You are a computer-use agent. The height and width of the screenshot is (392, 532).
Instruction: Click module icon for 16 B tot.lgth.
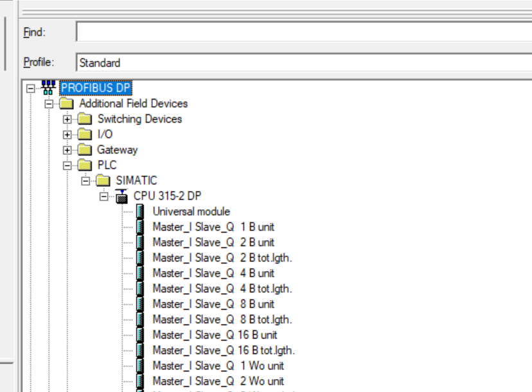[140, 350]
